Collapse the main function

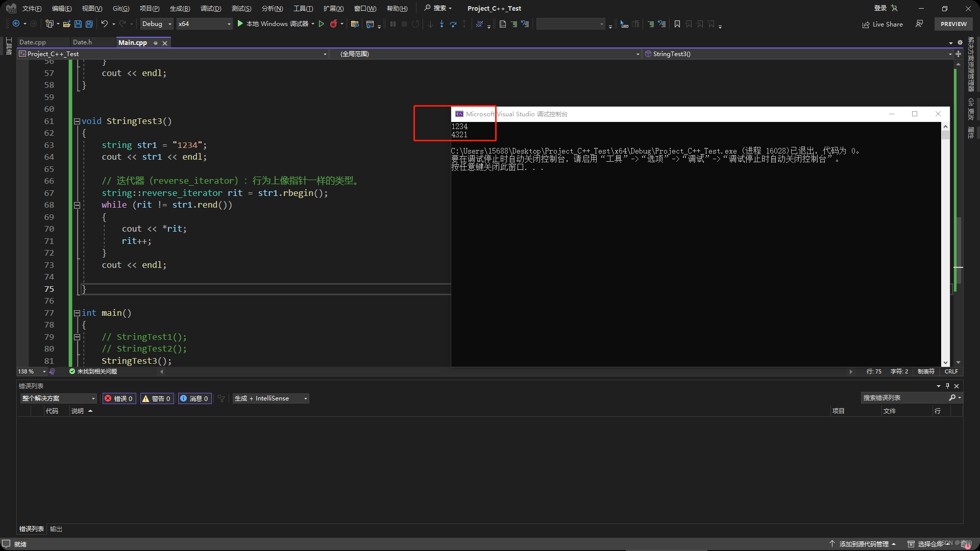[x=77, y=313]
